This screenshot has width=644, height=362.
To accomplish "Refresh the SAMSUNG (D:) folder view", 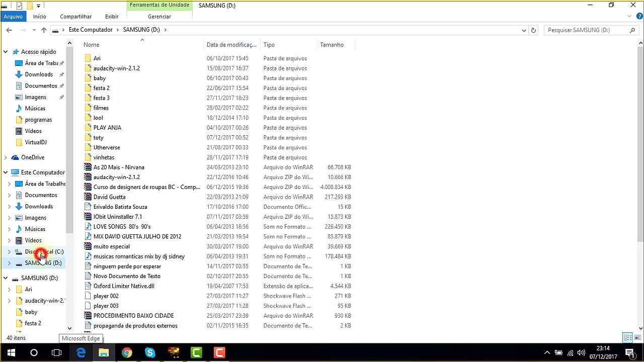I will click(x=534, y=30).
